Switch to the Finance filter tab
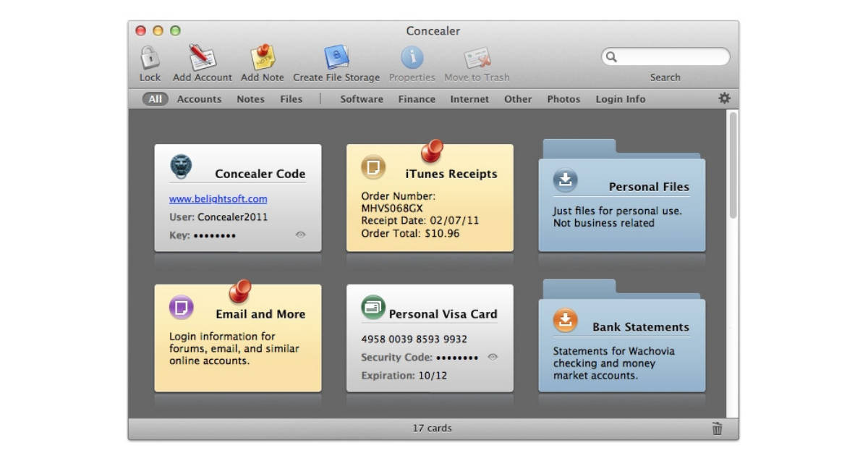 pos(416,98)
